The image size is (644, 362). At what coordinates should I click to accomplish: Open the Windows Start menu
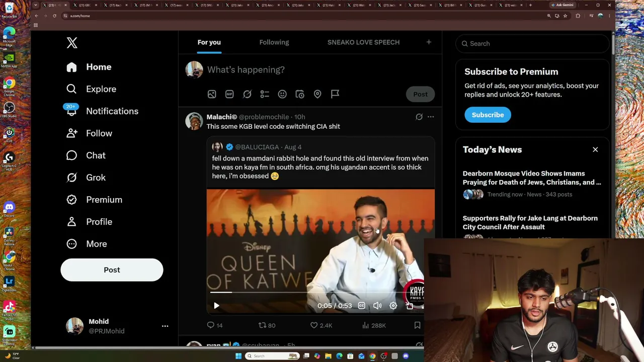[238, 356]
